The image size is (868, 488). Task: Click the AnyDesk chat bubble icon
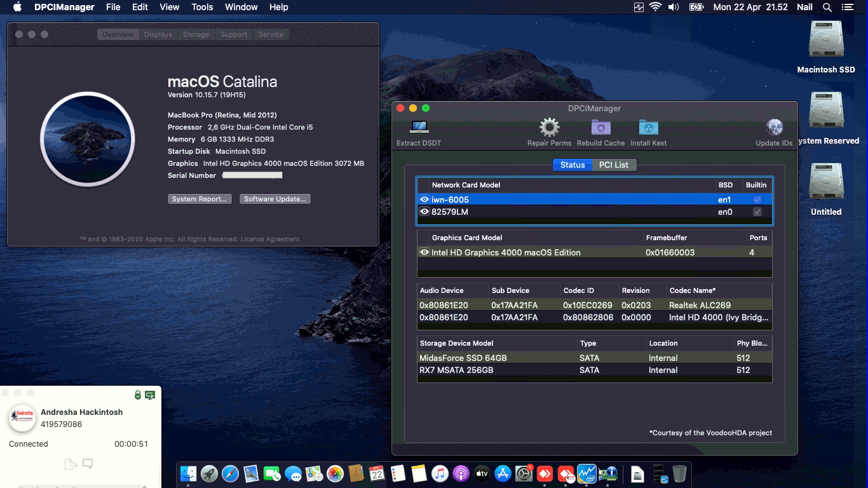[x=88, y=464]
